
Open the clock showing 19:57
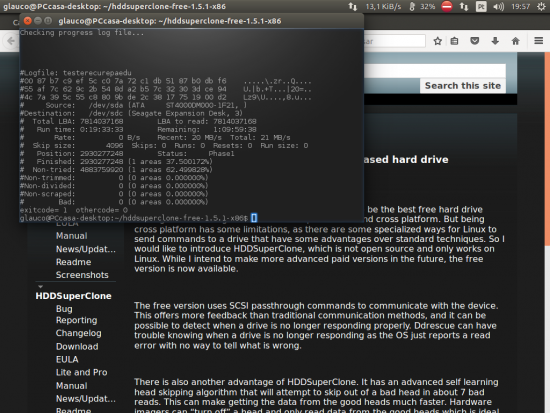[521, 6]
